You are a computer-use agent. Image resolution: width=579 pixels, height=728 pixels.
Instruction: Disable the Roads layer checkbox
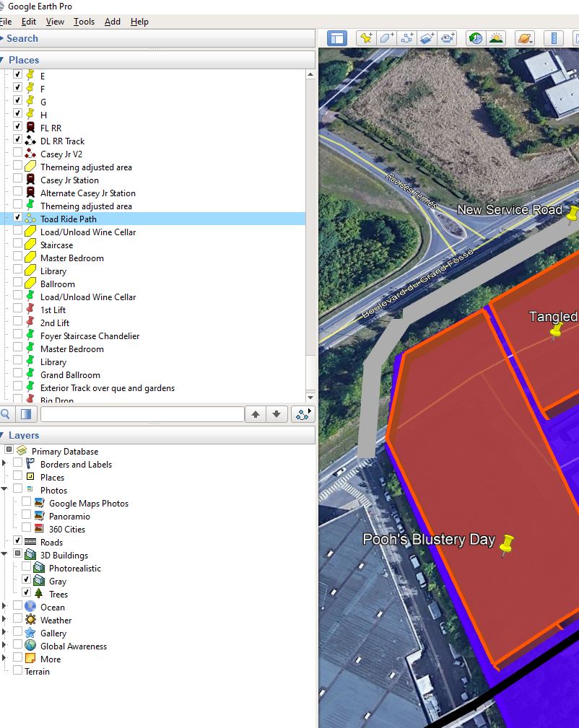[x=18, y=541]
